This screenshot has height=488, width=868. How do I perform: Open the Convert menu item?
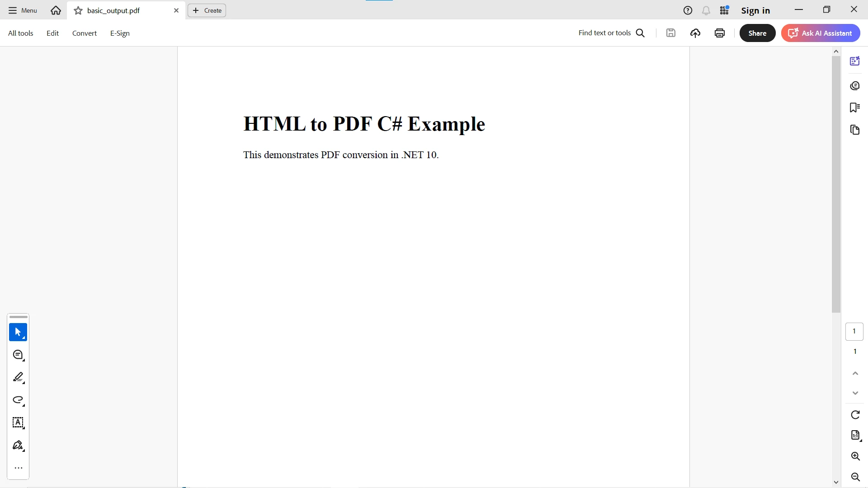point(85,33)
